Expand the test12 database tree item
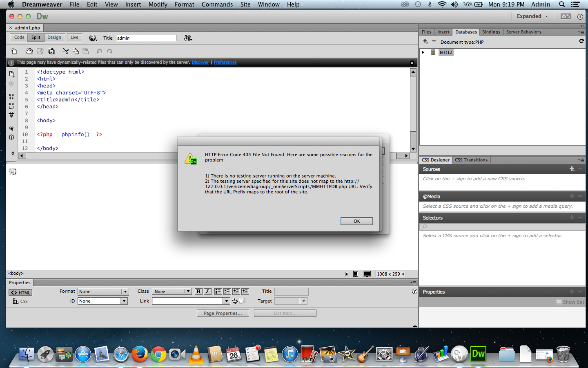 pyautogui.click(x=423, y=52)
